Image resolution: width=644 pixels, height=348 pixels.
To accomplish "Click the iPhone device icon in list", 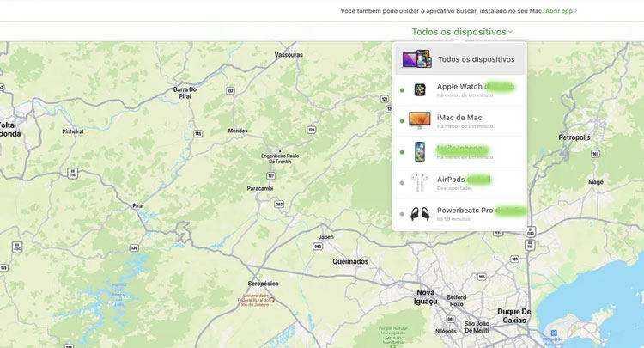I will pos(419,152).
